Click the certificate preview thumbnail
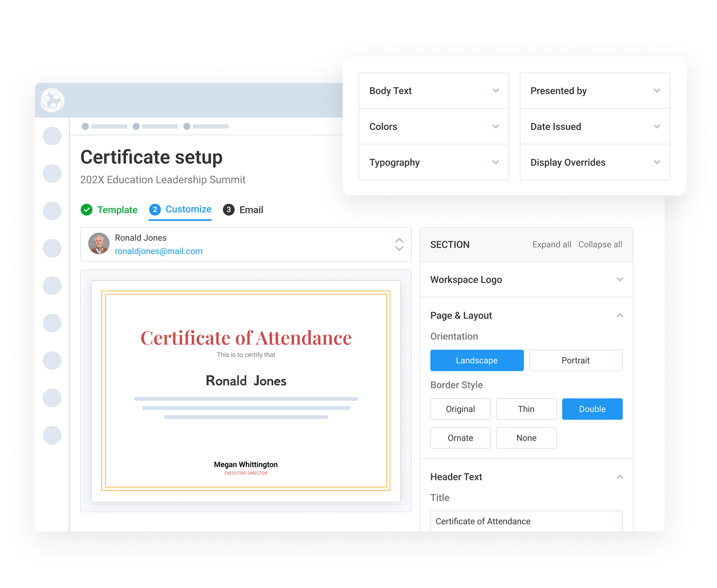The height and width of the screenshot is (588, 717). click(x=246, y=391)
